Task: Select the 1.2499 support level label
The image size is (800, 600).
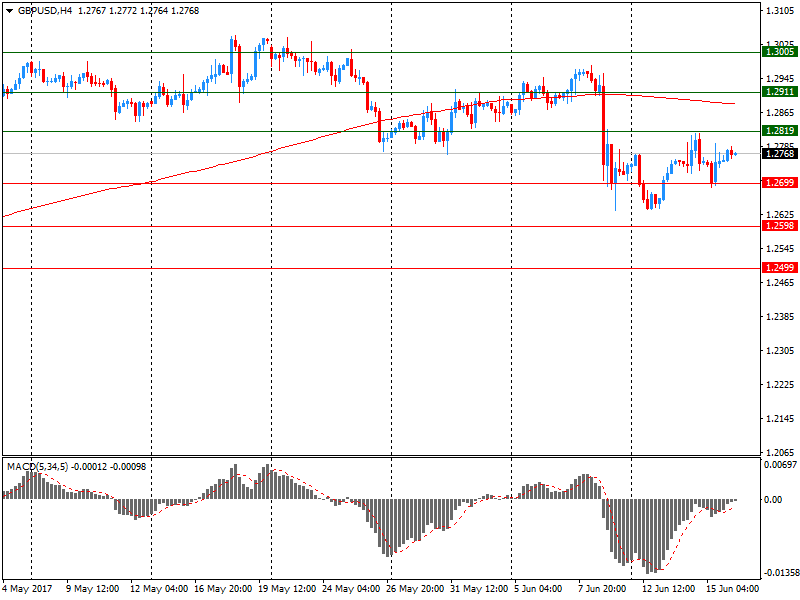Action: pyautogui.click(x=779, y=268)
